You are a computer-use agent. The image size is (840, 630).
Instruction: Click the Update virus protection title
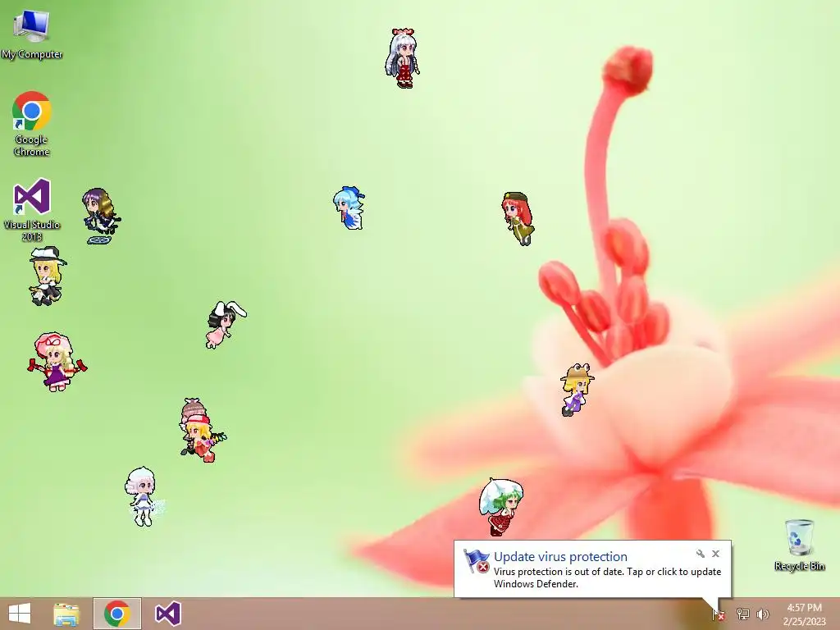[x=560, y=557]
